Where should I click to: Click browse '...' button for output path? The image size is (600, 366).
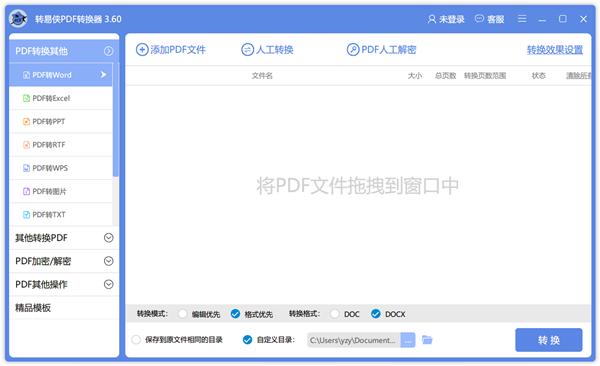[408, 340]
